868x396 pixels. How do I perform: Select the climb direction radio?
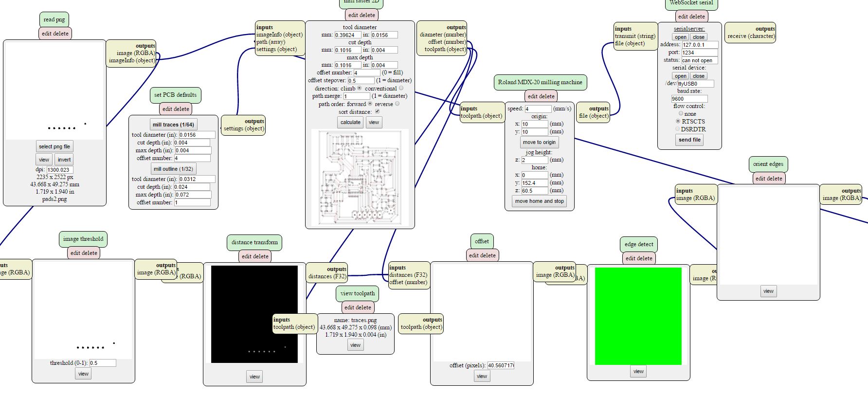click(x=360, y=88)
